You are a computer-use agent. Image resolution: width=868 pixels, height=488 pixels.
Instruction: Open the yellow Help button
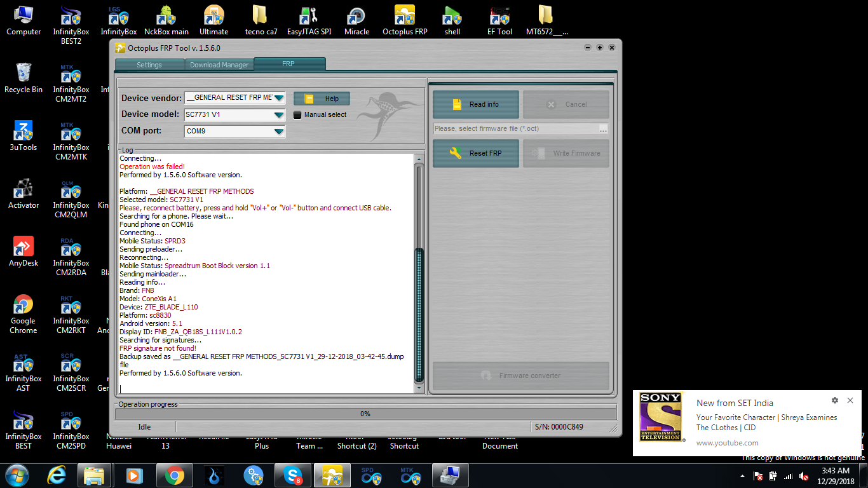point(322,98)
